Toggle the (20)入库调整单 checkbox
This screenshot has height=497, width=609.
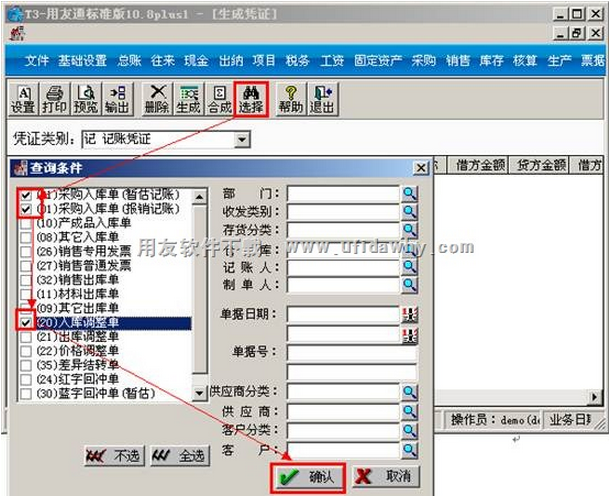26,324
